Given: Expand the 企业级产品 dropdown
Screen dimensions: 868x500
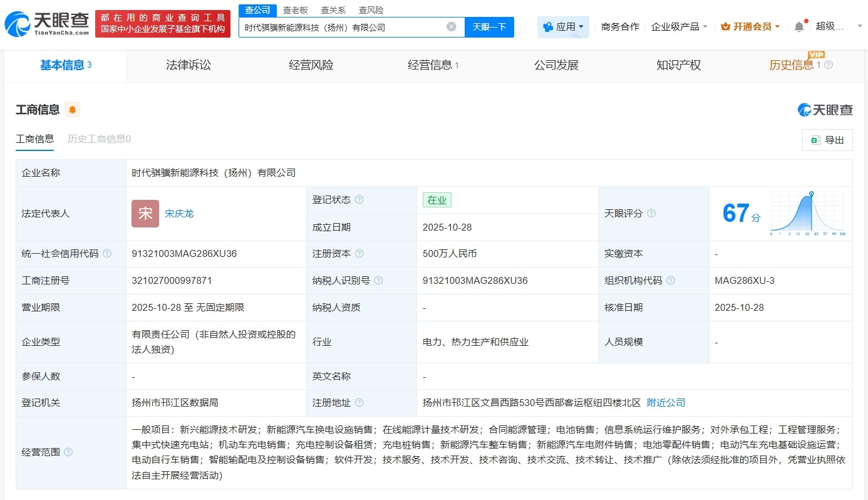Looking at the screenshot, I should (679, 26).
